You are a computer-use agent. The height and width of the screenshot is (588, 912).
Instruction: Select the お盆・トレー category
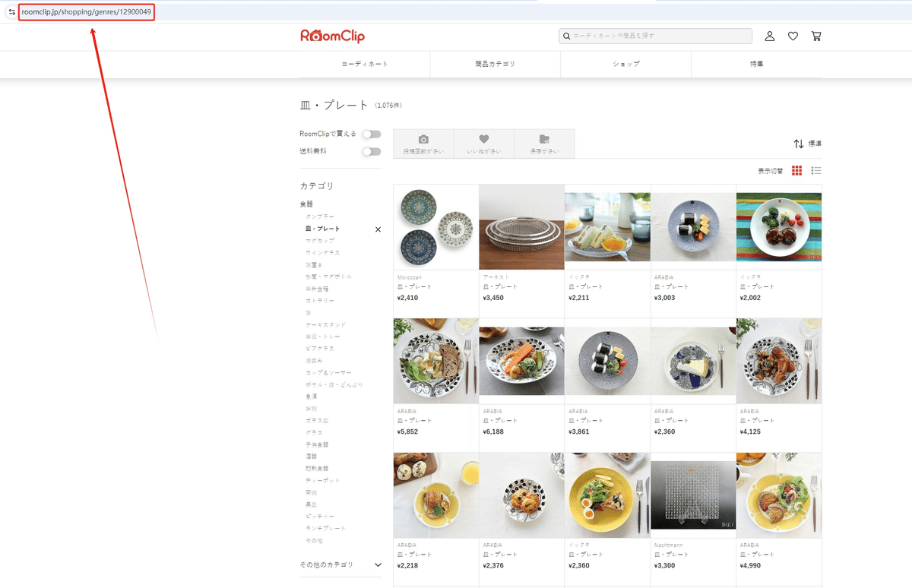pos(323,337)
